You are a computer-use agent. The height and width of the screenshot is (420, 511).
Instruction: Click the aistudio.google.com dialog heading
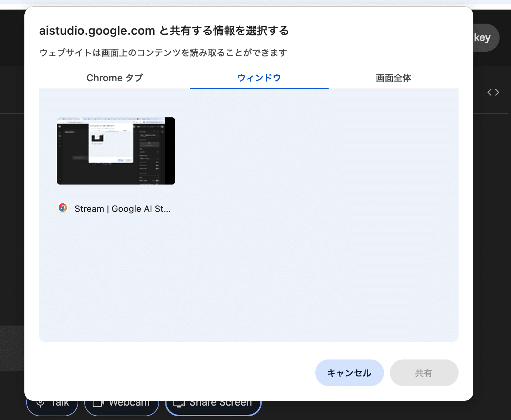click(164, 31)
